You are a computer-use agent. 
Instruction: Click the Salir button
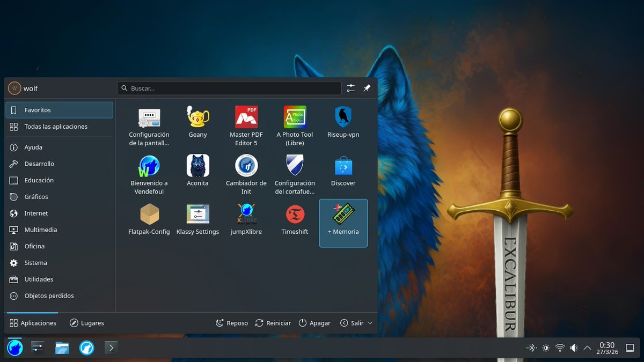tap(352, 323)
